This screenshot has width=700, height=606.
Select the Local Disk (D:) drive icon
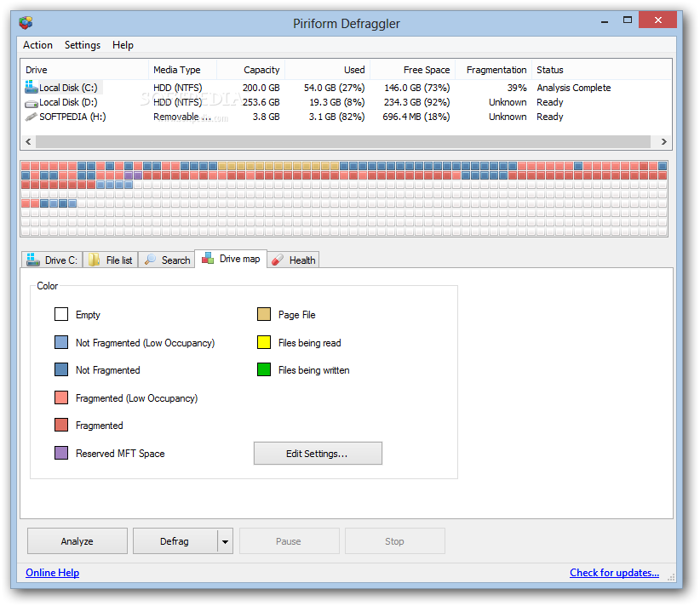32,103
